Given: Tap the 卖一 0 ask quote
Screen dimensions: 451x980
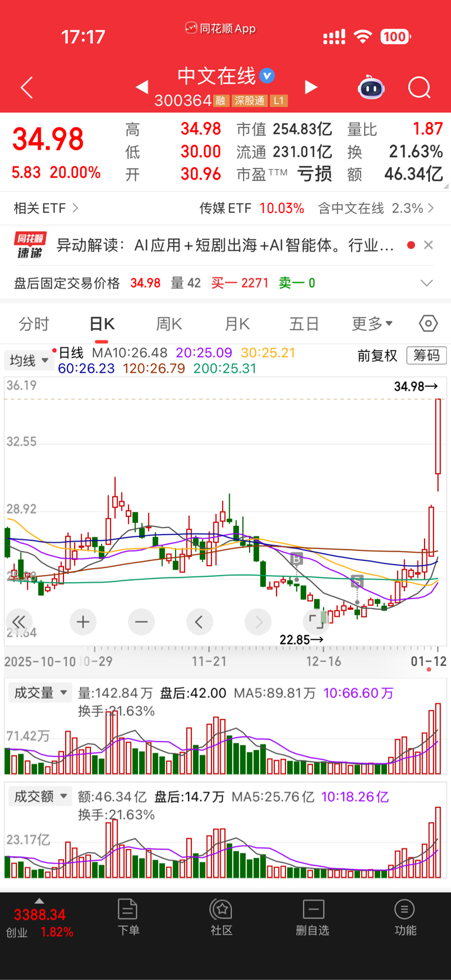Looking at the screenshot, I should [x=297, y=283].
